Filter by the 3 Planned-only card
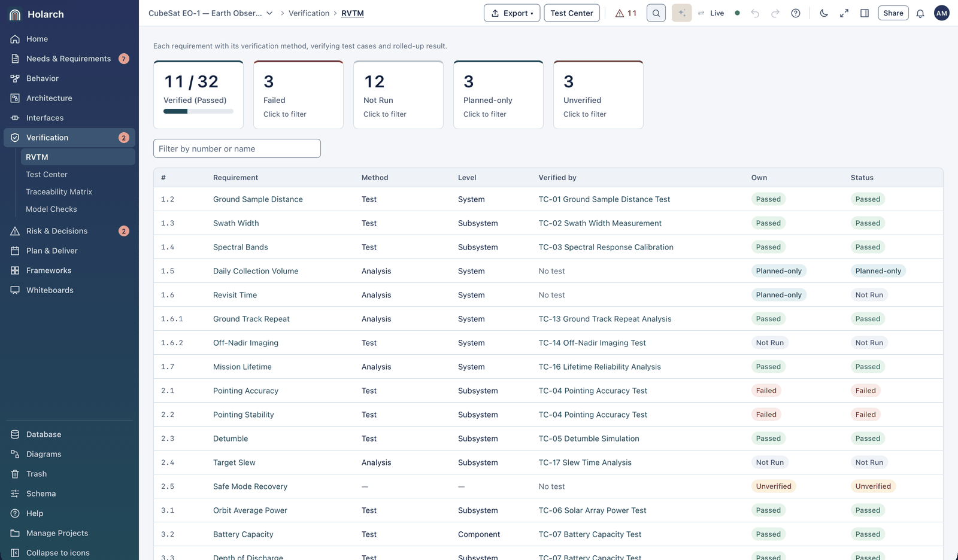Screen dimensions: 958x560 click(498, 95)
